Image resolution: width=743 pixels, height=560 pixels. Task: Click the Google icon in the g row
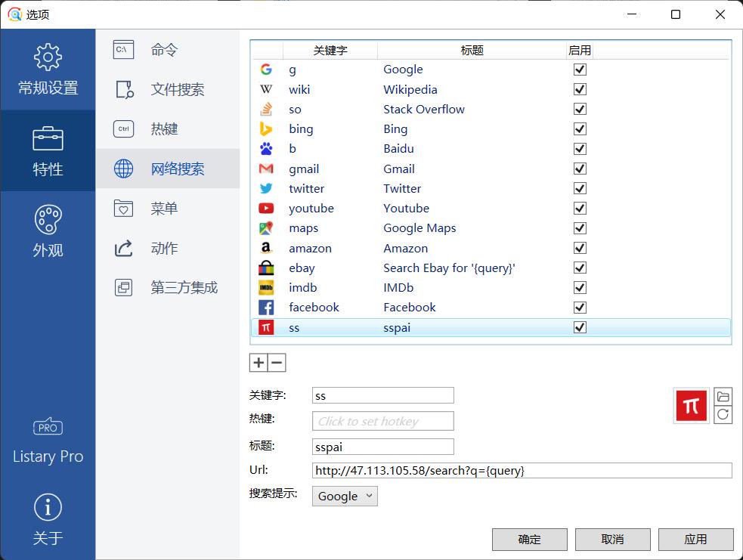coord(266,70)
